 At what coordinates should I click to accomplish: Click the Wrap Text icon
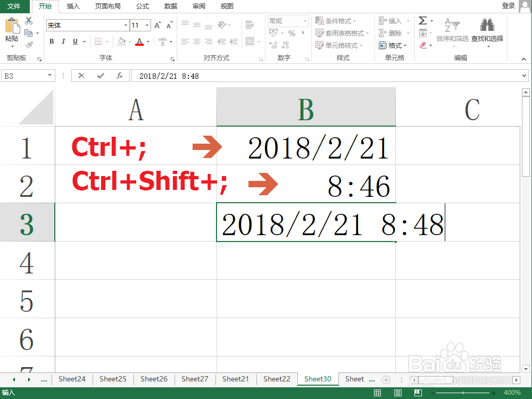coord(250,24)
